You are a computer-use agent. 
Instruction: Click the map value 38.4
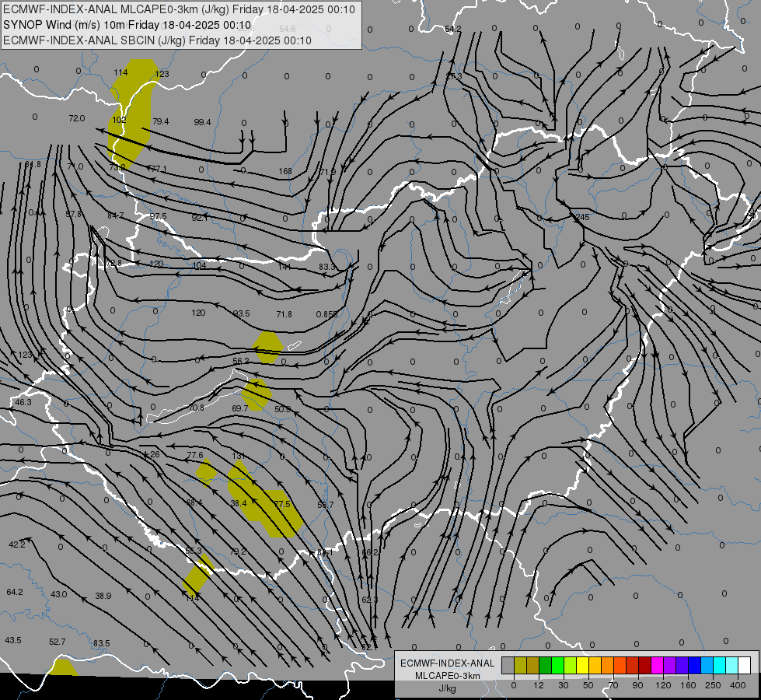(239, 503)
